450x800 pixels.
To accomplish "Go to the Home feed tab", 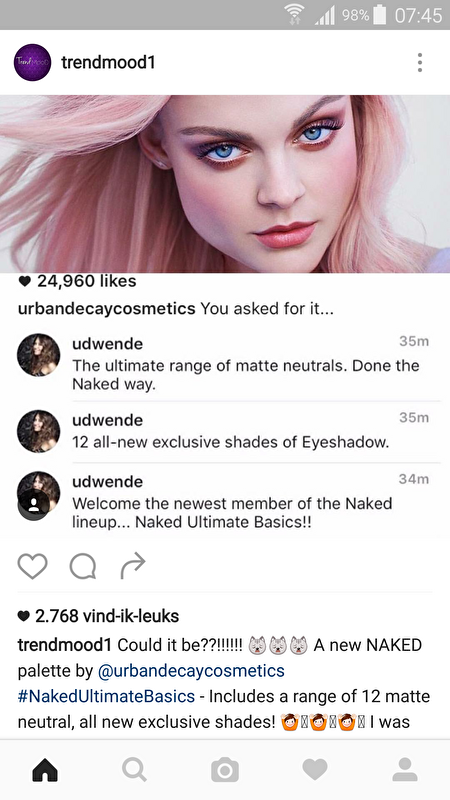I will click(45, 770).
